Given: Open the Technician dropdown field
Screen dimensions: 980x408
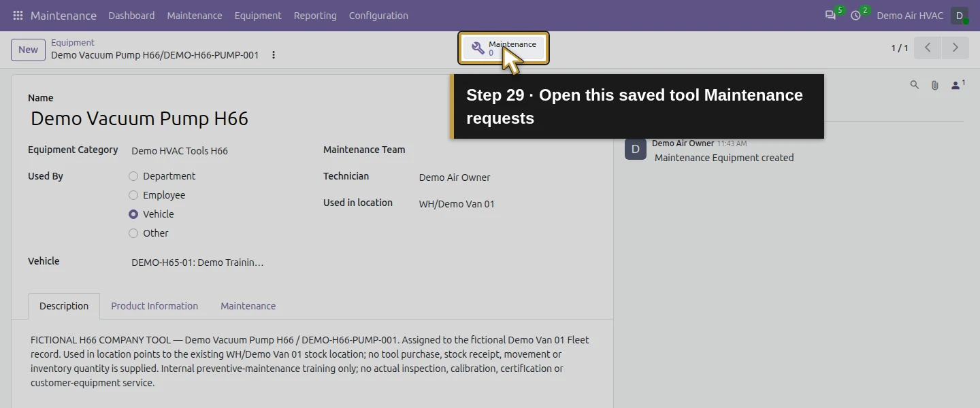Looking at the screenshot, I should tap(506, 177).
